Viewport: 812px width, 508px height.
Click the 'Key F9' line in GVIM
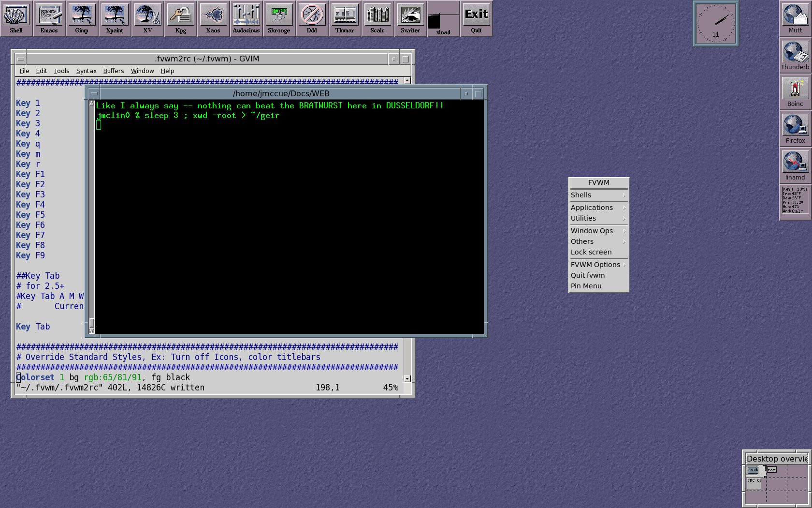coord(30,255)
